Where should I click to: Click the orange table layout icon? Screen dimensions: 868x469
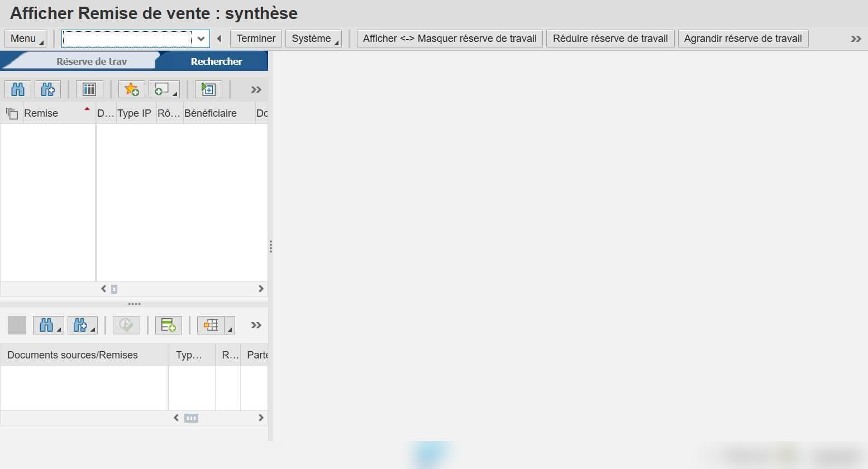[211, 325]
